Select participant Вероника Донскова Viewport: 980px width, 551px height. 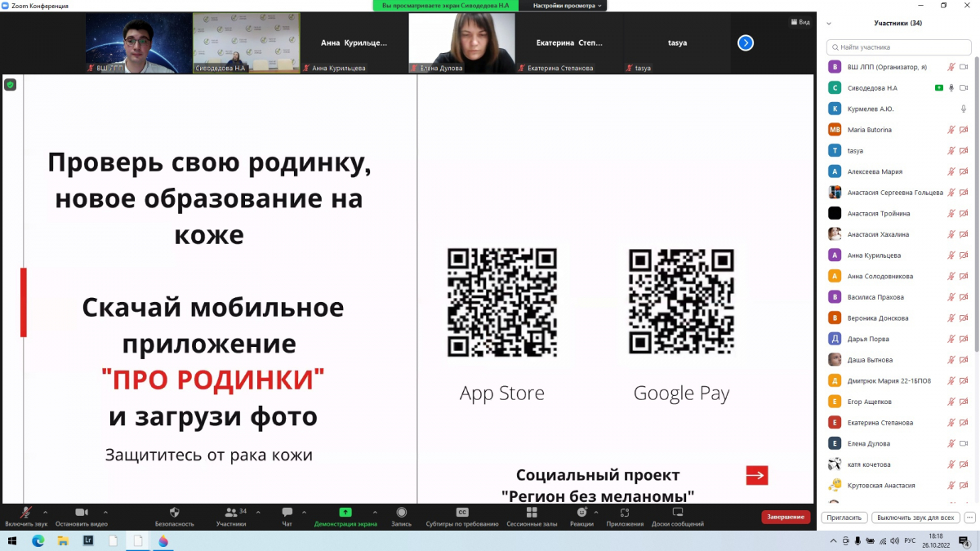pos(898,318)
